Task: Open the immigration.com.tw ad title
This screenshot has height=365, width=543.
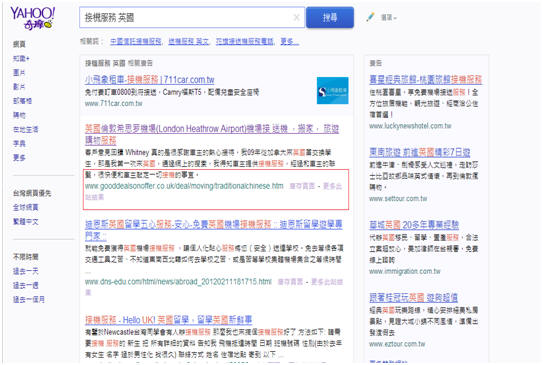Action: point(414,225)
